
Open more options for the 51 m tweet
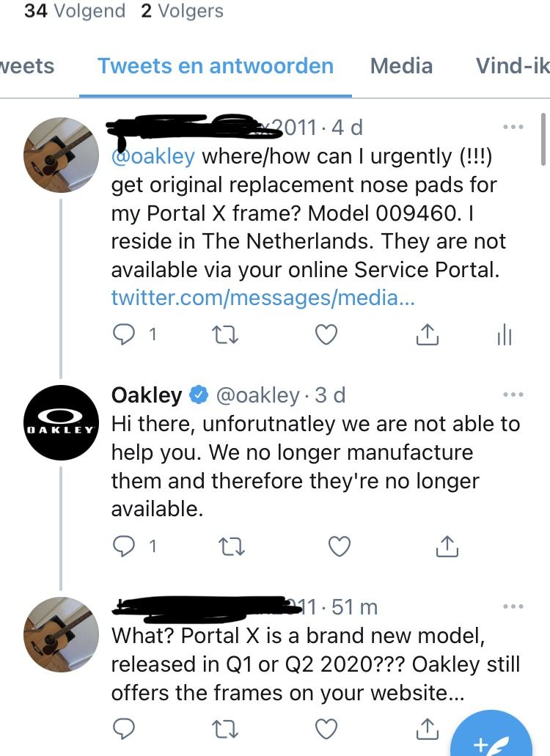click(513, 606)
